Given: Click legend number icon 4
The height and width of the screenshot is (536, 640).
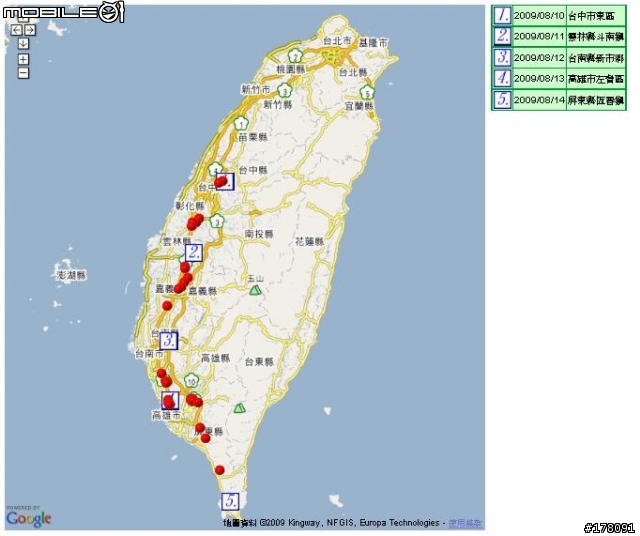Looking at the screenshot, I should click(x=502, y=78).
